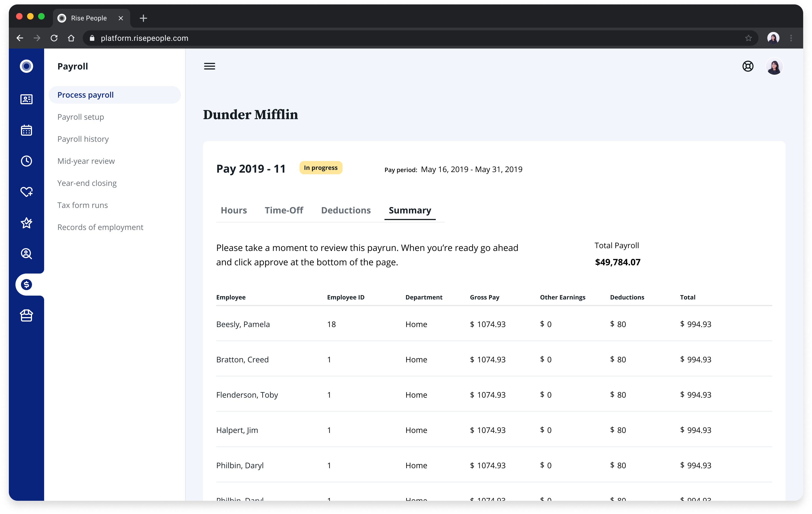
Task: Open the help lifebuoy icon
Action: 747,66
